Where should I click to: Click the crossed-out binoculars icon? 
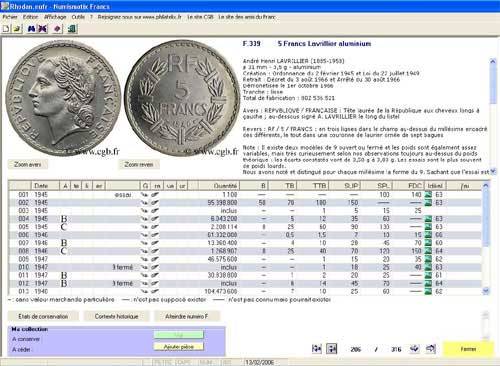point(42,29)
